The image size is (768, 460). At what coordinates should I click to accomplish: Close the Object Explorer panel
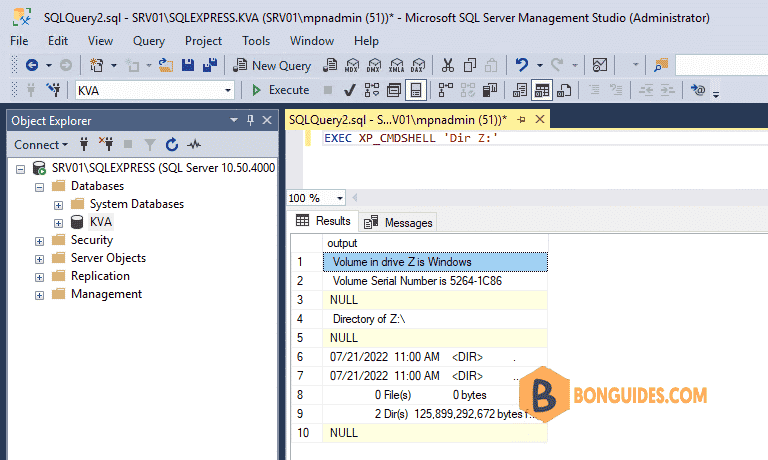point(267,120)
